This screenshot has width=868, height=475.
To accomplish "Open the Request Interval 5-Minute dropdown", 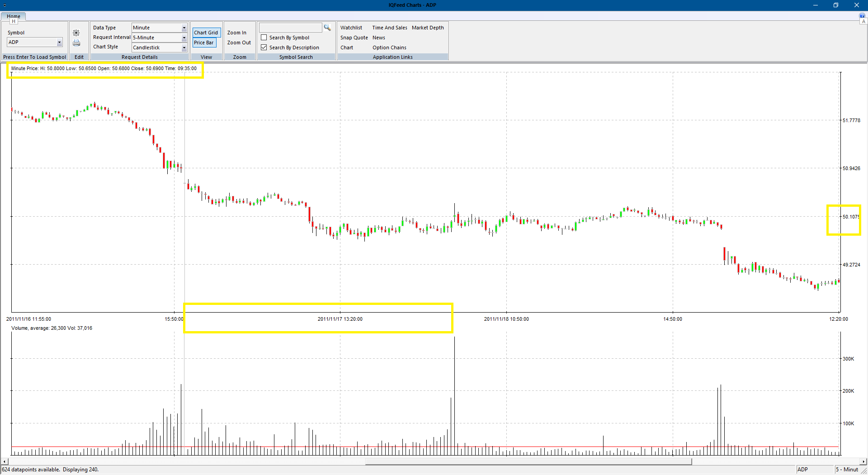I will click(x=184, y=38).
